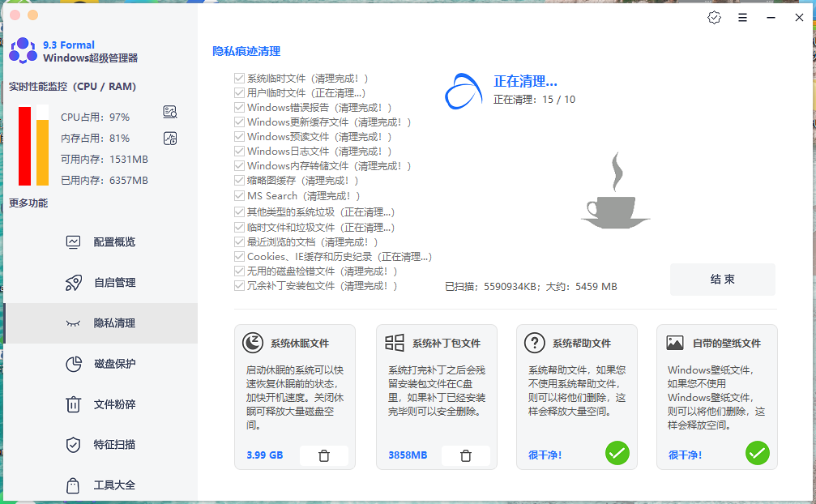Delete the 系统补丁包文件 via trash icon
Viewport: 816px width, 504px height.
point(466,455)
